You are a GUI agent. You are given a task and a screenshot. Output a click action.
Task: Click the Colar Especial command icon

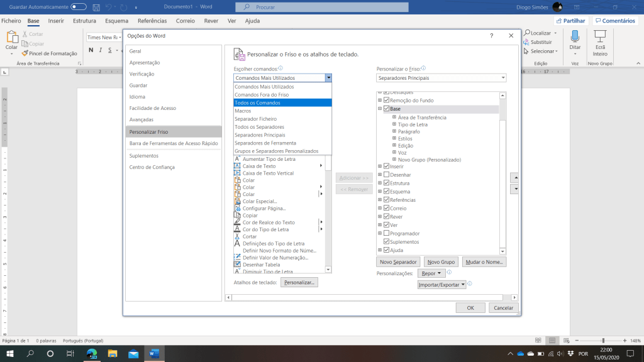pyautogui.click(x=237, y=201)
